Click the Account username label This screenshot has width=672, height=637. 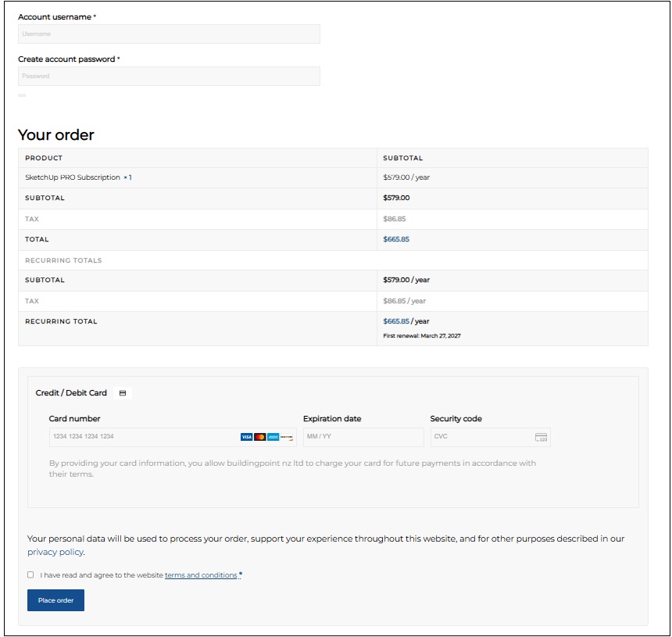click(55, 16)
